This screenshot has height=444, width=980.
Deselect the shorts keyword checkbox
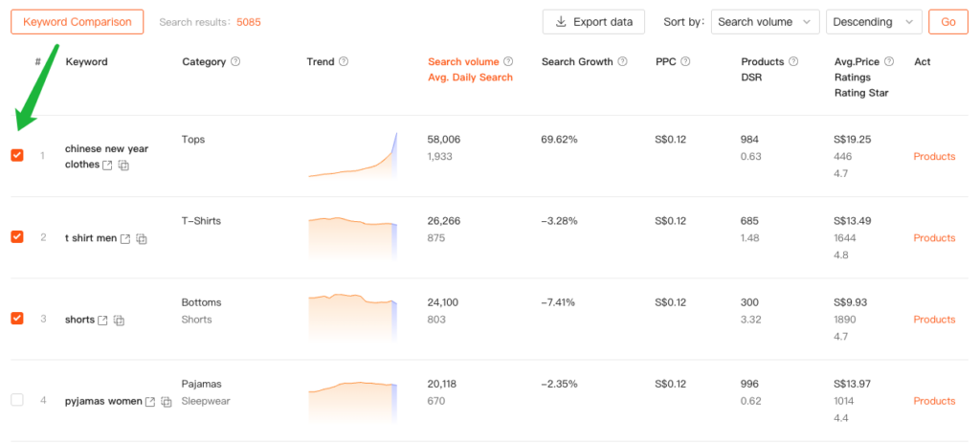(x=17, y=318)
